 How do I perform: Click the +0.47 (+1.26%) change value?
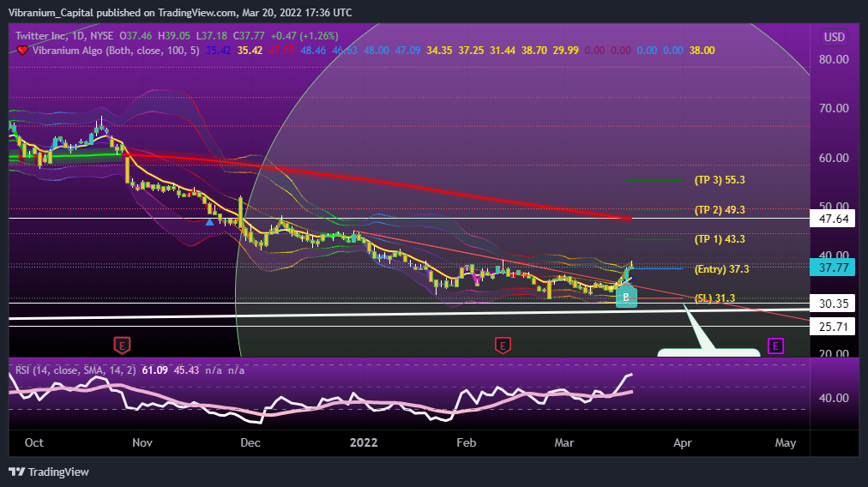(x=304, y=36)
